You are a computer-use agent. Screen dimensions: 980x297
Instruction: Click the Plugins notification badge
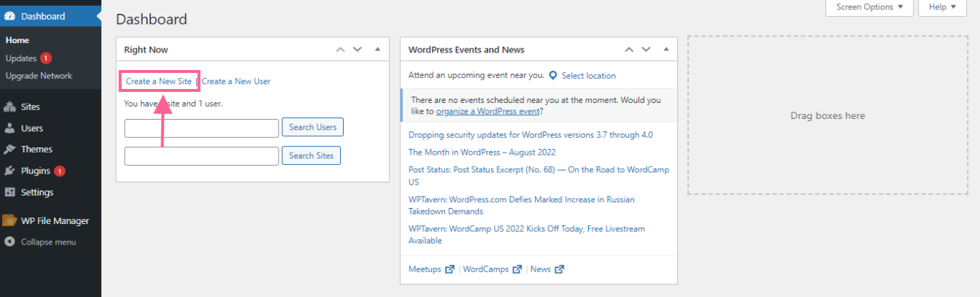point(60,171)
